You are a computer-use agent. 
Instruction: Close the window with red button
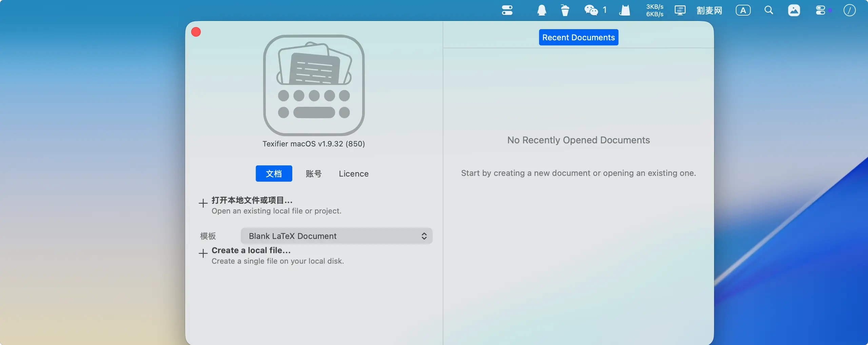196,32
